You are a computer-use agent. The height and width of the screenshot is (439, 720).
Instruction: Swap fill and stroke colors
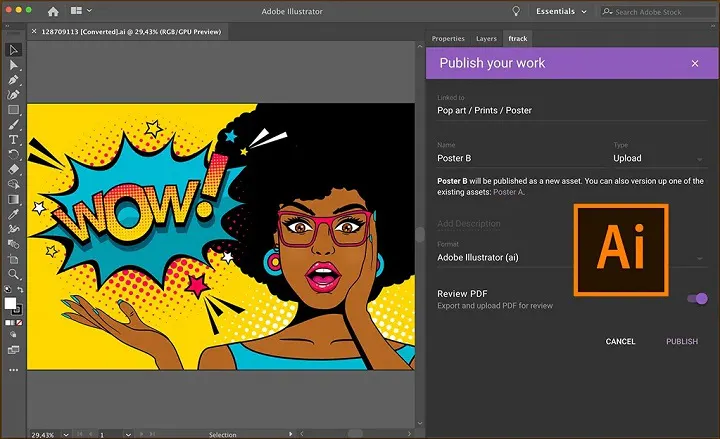click(x=20, y=289)
